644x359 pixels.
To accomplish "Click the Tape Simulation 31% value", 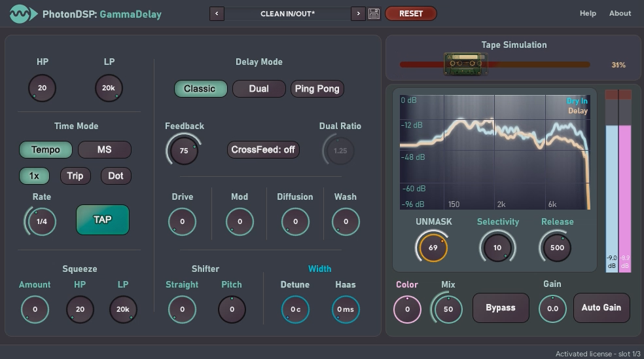I will coord(618,65).
